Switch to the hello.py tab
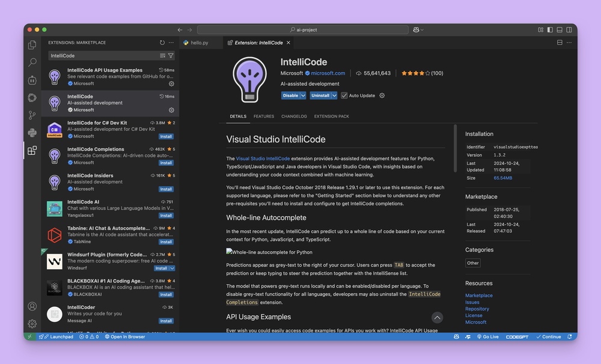Image resolution: width=601 pixels, height=364 pixels. (x=200, y=43)
